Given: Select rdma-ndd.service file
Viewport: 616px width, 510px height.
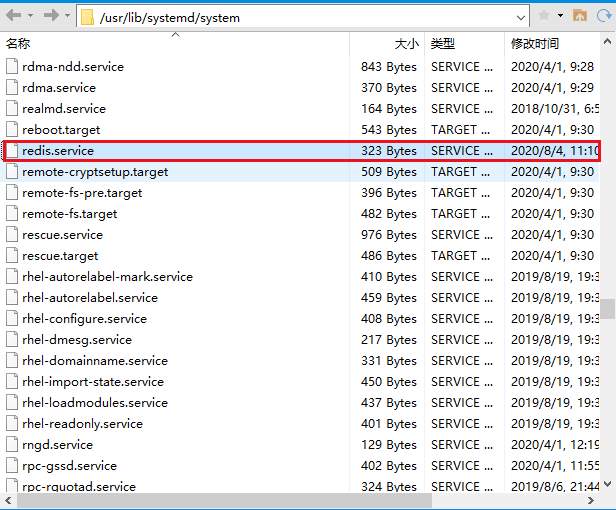Looking at the screenshot, I should pos(73,67).
